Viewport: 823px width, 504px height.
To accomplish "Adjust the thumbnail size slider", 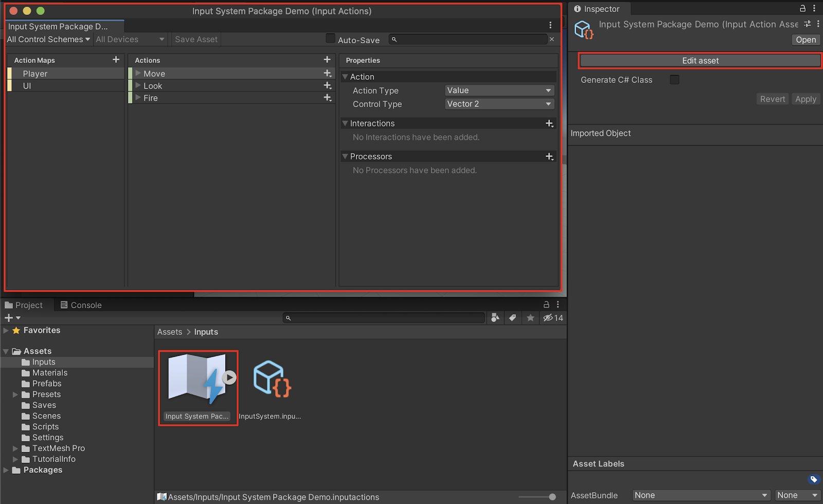I will tap(552, 497).
